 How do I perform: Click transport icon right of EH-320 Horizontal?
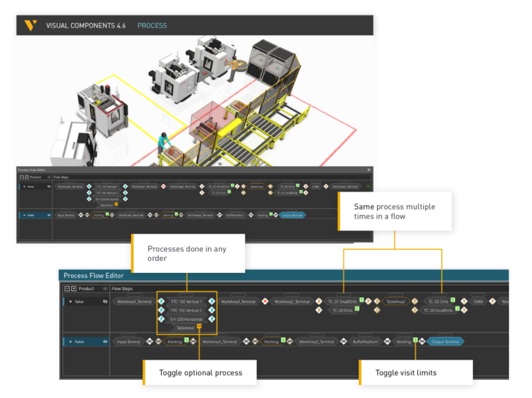click(x=212, y=319)
